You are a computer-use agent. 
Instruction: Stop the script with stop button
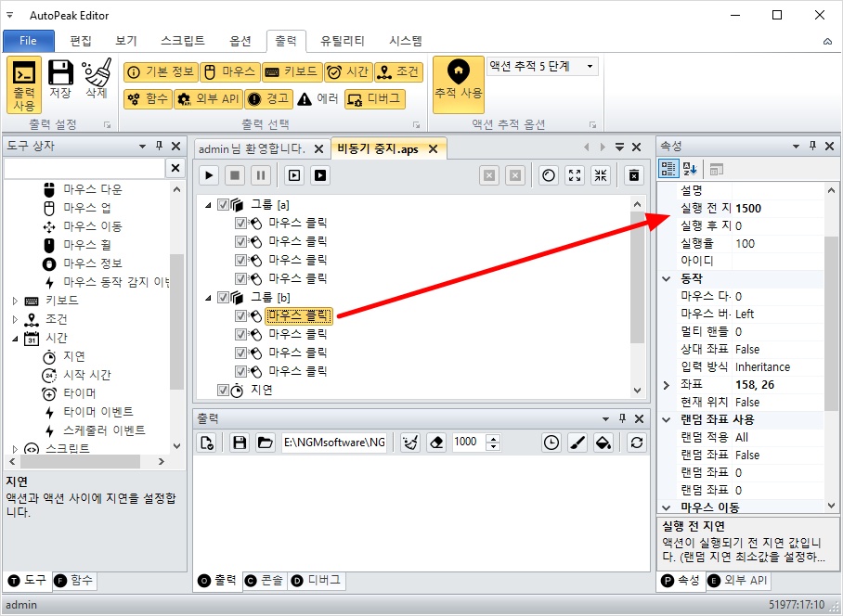point(235,175)
